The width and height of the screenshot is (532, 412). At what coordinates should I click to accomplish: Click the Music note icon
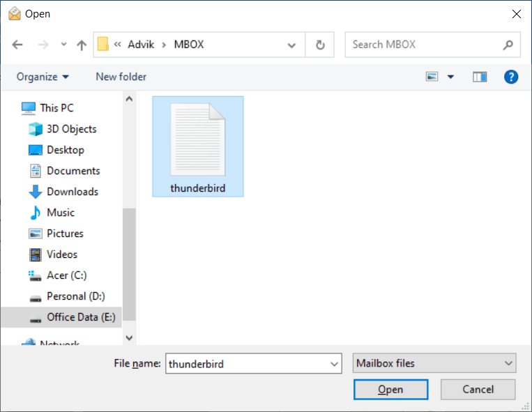pyautogui.click(x=36, y=213)
